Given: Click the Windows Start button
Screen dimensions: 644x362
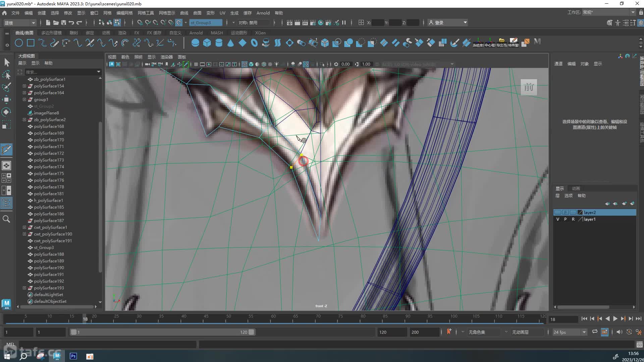Looking at the screenshot, I should (7, 356).
